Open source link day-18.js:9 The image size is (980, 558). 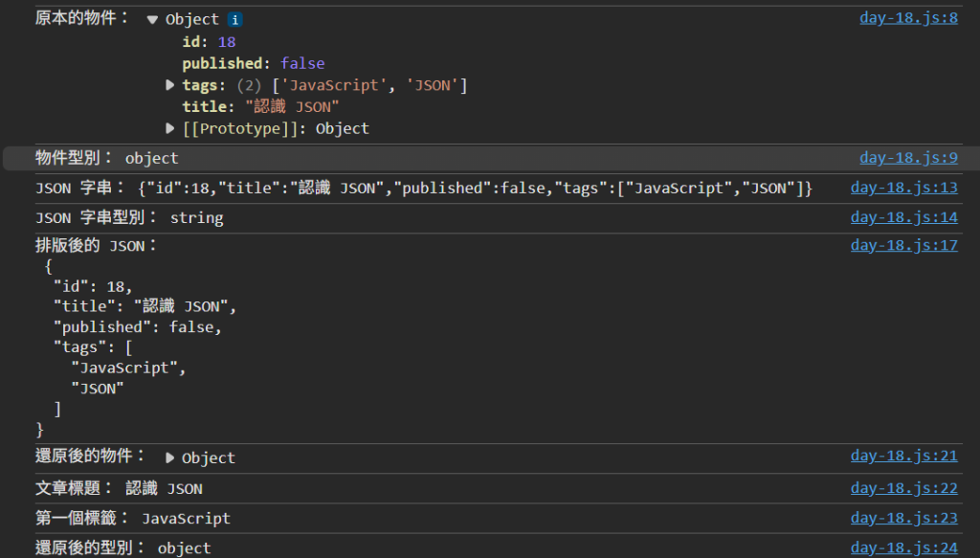[x=908, y=158]
